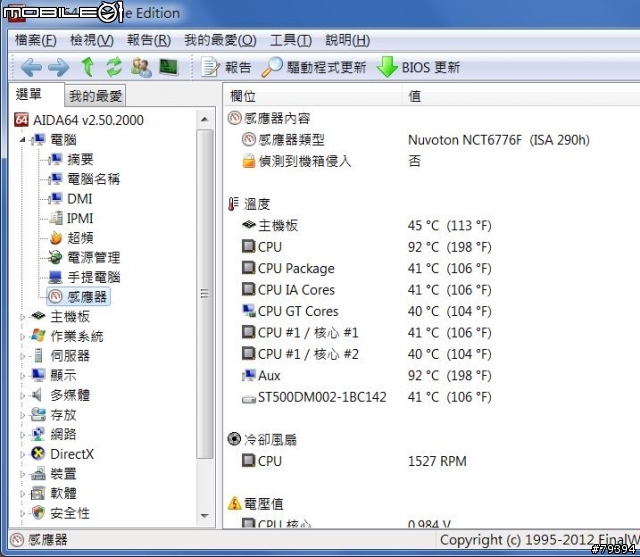
Task: Click the Forward navigation arrow
Action: 59,67
